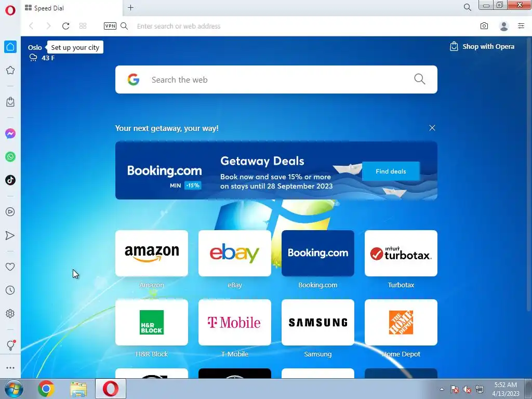Open the Shopping bag sidebar icon

coord(10,102)
